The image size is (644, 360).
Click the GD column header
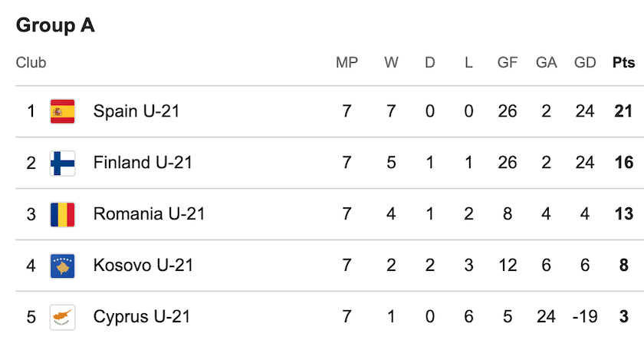[585, 62]
